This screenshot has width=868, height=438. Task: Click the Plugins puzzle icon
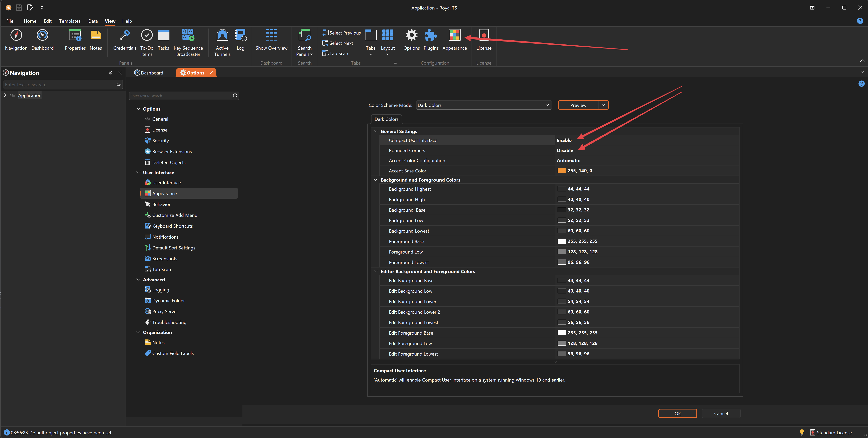431,35
